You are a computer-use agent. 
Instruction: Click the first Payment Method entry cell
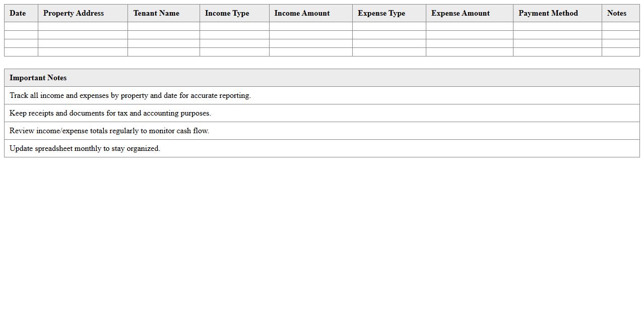(x=557, y=26)
